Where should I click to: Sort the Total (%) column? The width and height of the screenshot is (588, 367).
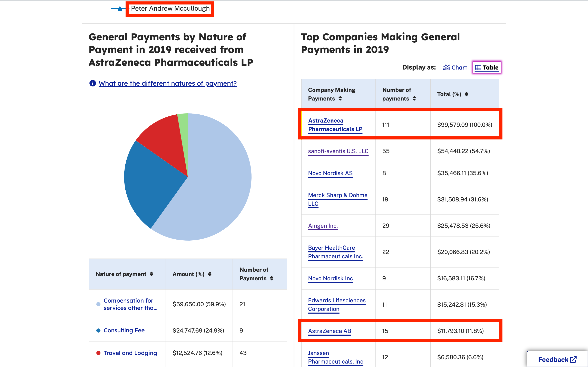466,94
